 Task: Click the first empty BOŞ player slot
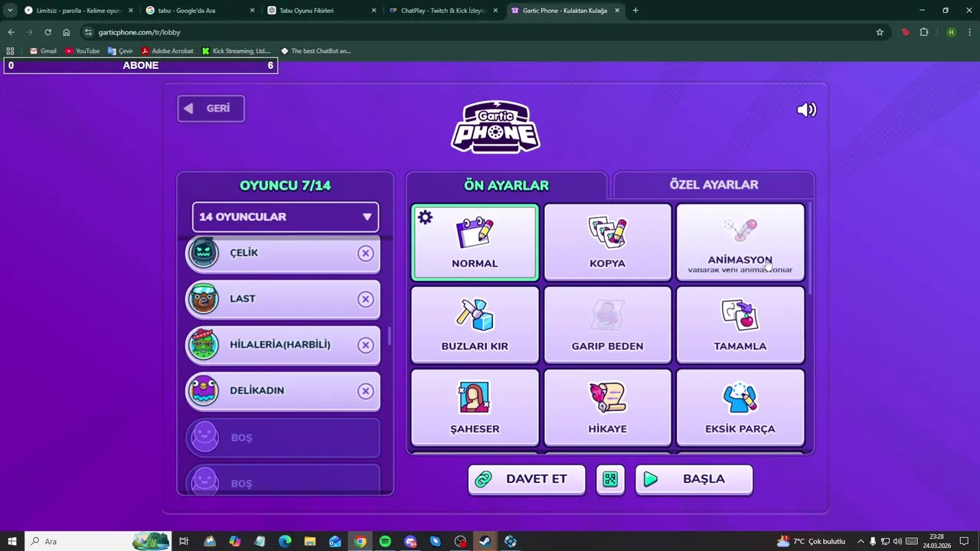[283, 437]
